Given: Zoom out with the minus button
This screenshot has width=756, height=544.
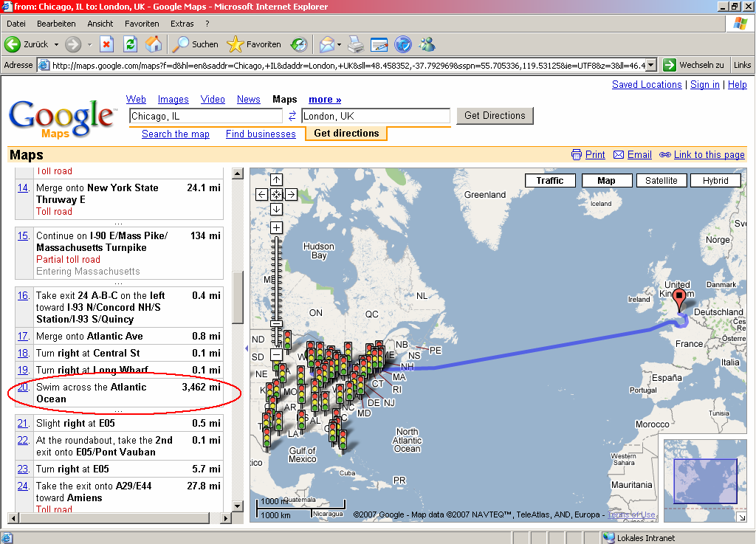Looking at the screenshot, I should point(276,355).
